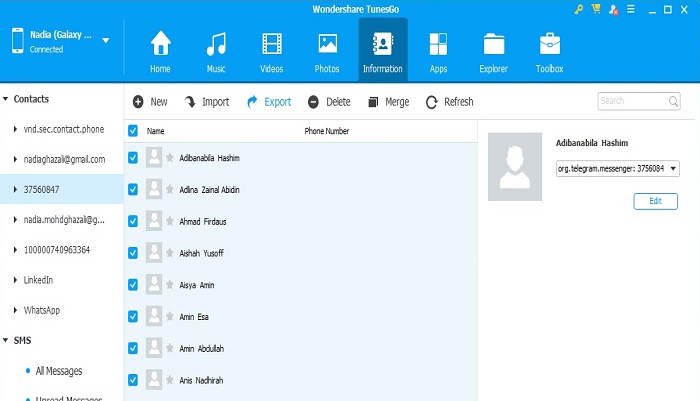Click the Edit button for contact
This screenshot has width=700, height=401.
[x=655, y=201]
